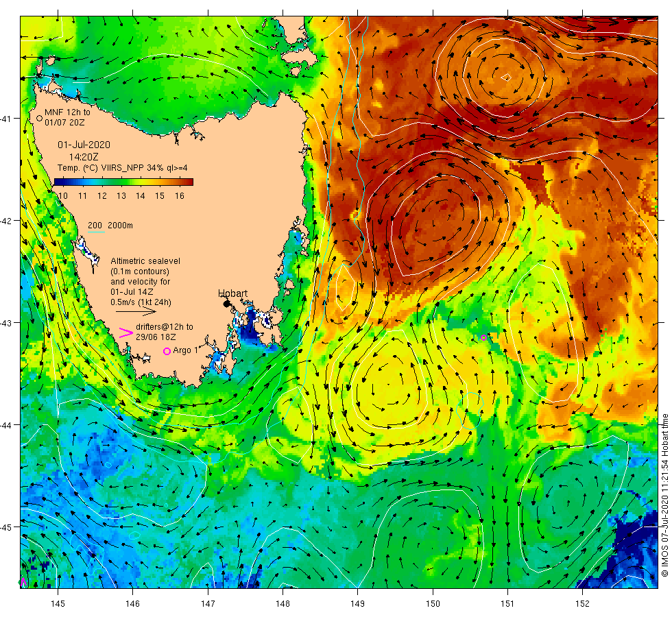Click the magenta Argo float marker near 150.7E
This screenshot has height=617, width=672.
(x=484, y=337)
